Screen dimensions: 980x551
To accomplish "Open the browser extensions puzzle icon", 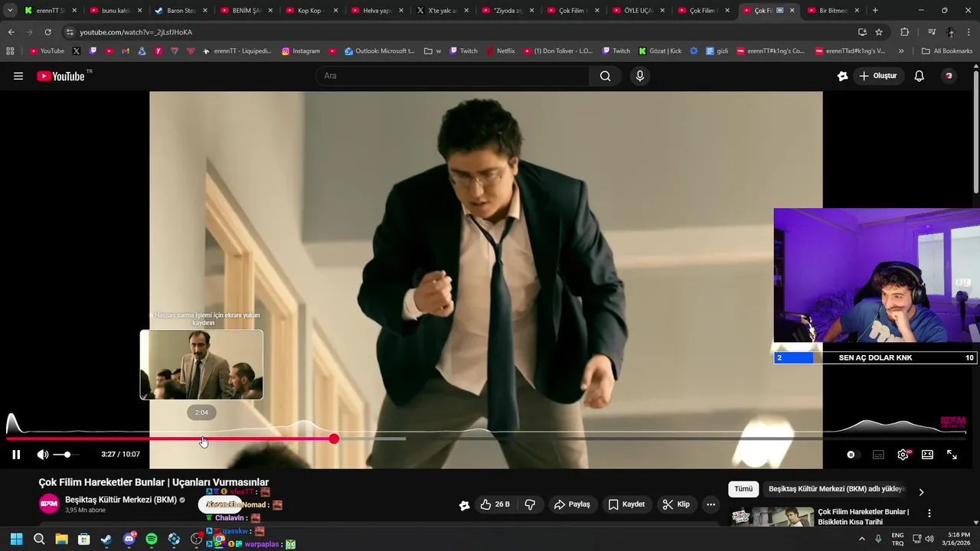I will [x=905, y=32].
